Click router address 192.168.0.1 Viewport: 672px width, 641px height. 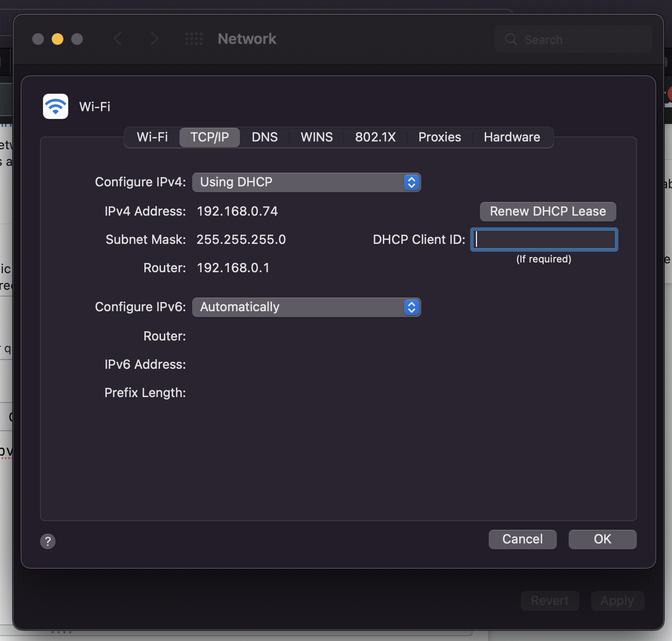(x=233, y=268)
